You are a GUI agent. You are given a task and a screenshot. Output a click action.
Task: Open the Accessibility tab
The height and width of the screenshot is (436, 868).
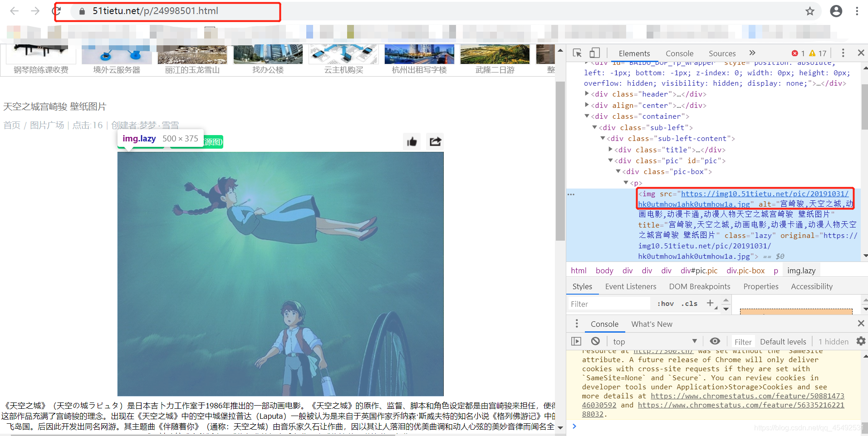pyautogui.click(x=812, y=286)
